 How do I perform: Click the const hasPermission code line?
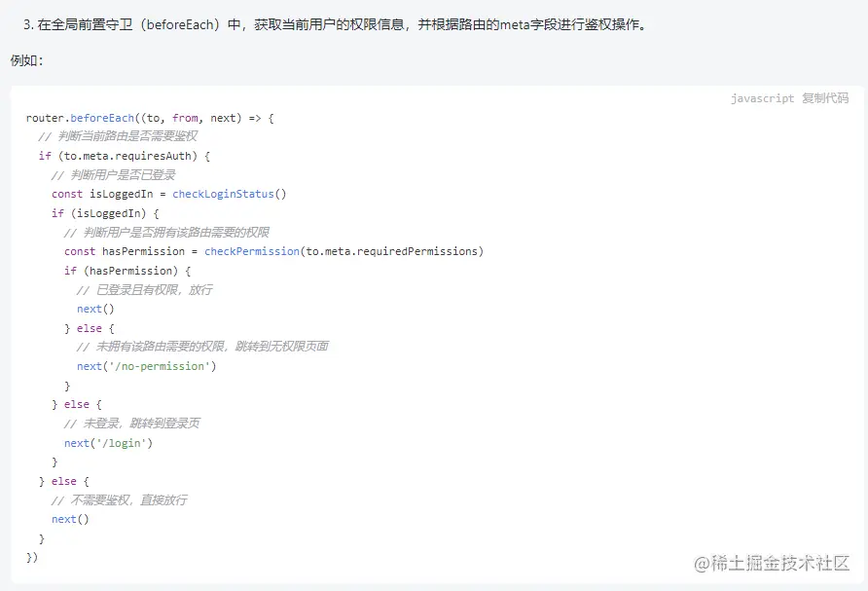point(273,251)
